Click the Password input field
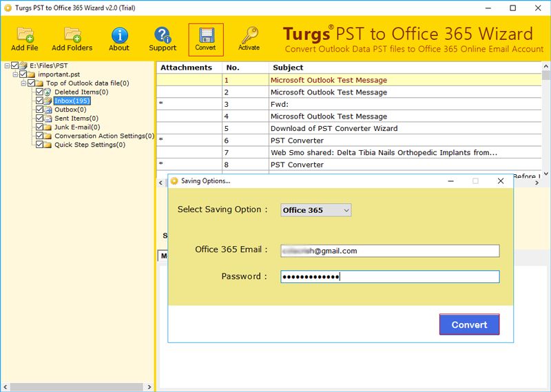The image size is (551, 392). point(390,277)
